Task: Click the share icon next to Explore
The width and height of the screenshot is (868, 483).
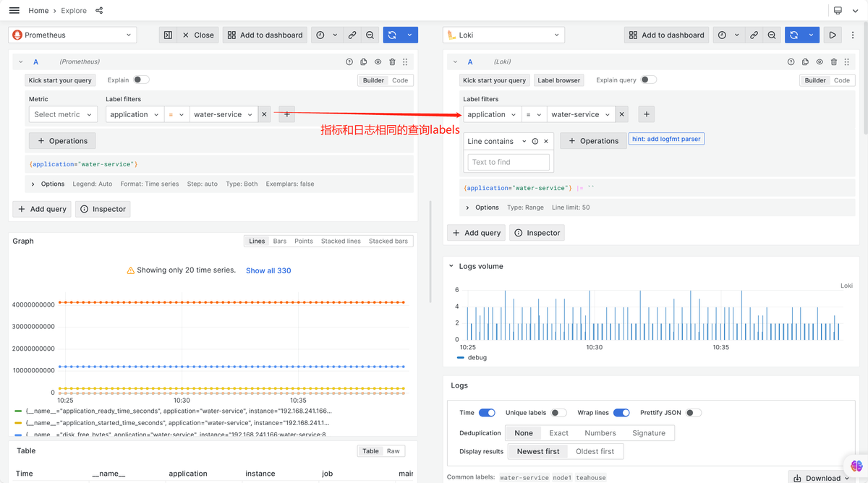Action: [99, 11]
